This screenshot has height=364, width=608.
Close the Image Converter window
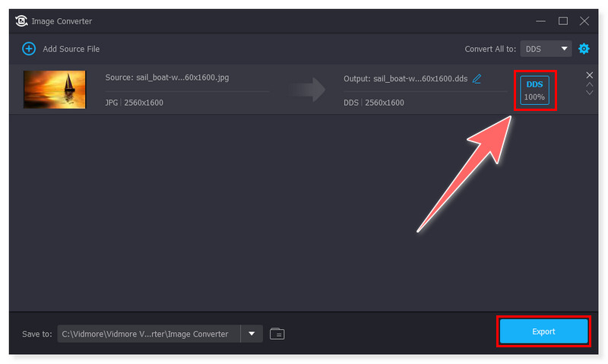pyautogui.click(x=584, y=21)
